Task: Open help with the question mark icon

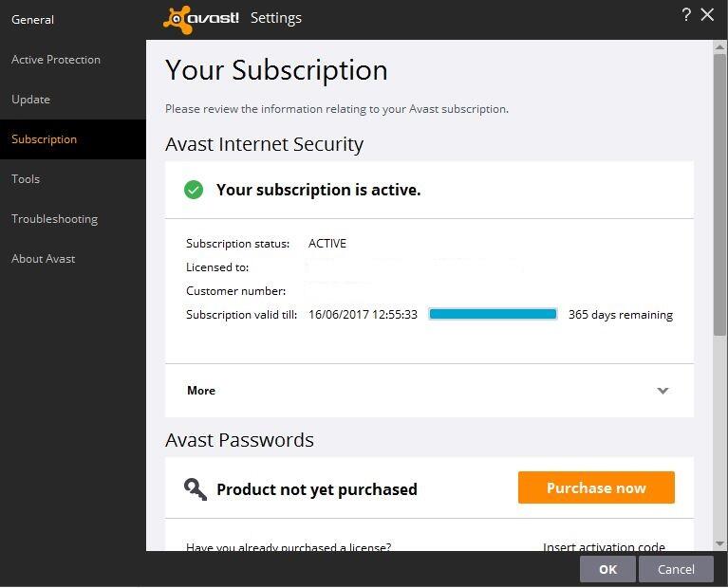Action: 686,14
